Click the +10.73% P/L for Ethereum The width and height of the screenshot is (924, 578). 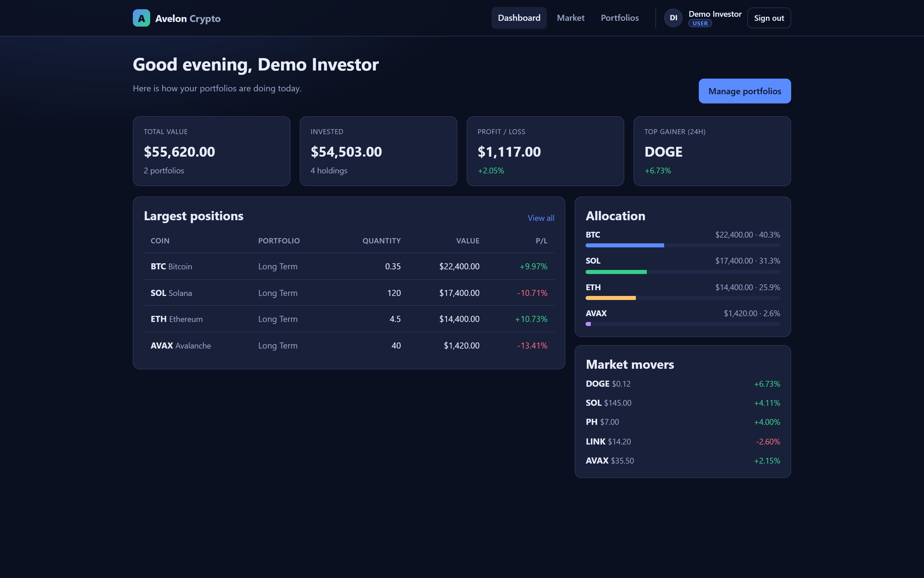[531, 319]
